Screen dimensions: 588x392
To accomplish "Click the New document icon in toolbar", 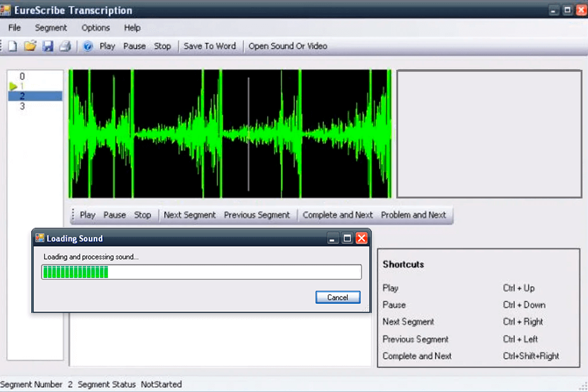I will tap(13, 46).
